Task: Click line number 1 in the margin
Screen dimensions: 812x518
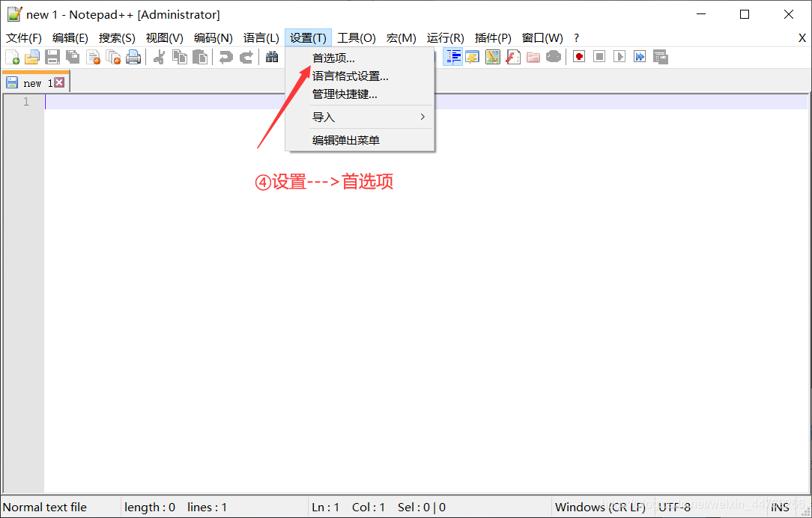Action: pyautogui.click(x=26, y=101)
